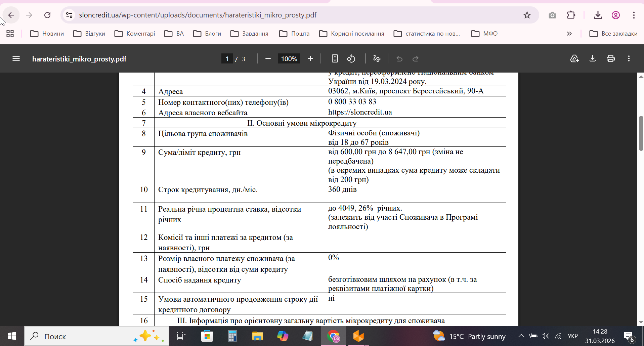Switch to the Chrome taskbar window
This screenshot has height=346, width=644.
(334, 336)
